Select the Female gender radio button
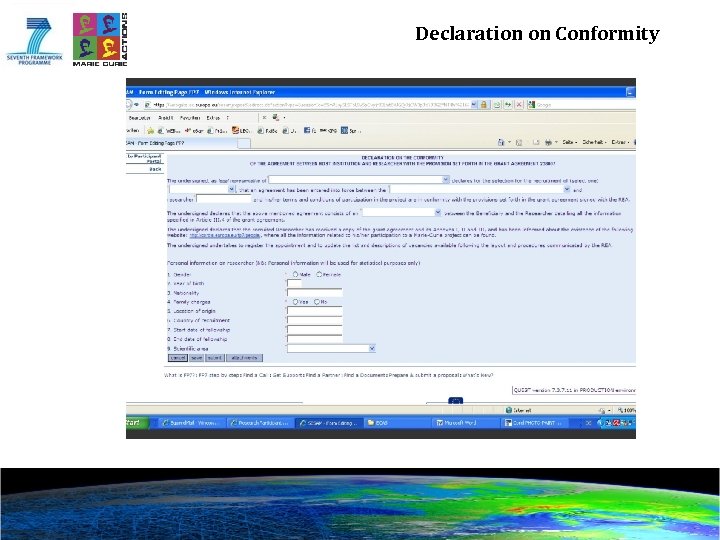This screenshot has width=720, height=540. (x=319, y=274)
